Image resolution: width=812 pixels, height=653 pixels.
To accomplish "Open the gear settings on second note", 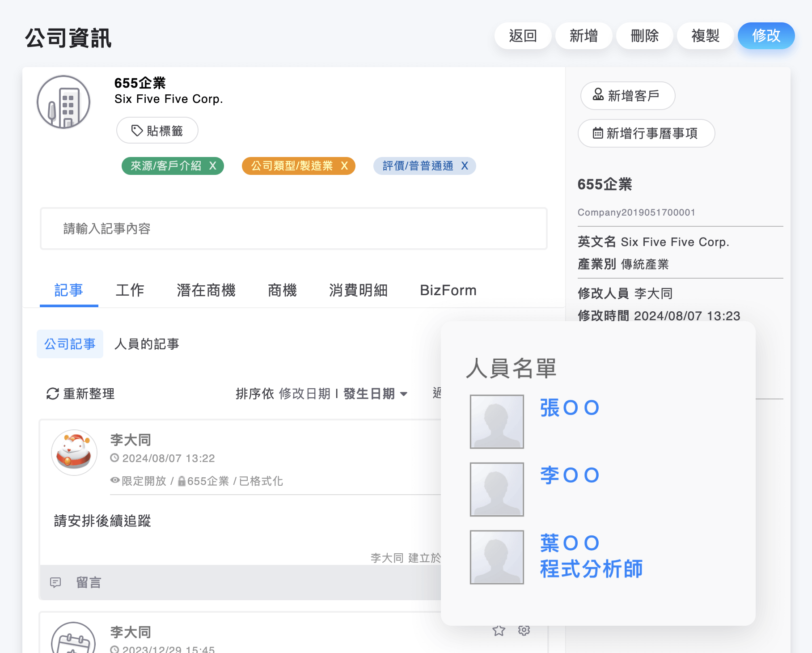I will [x=524, y=630].
